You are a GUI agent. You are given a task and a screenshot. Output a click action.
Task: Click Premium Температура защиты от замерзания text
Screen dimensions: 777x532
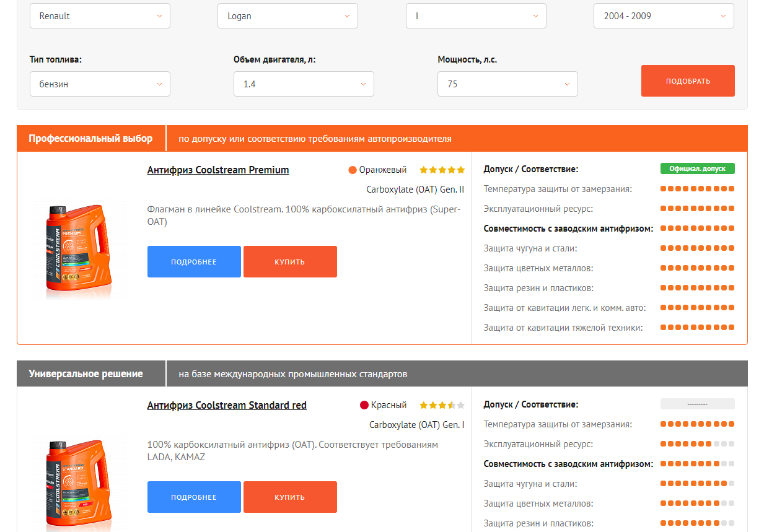click(558, 189)
